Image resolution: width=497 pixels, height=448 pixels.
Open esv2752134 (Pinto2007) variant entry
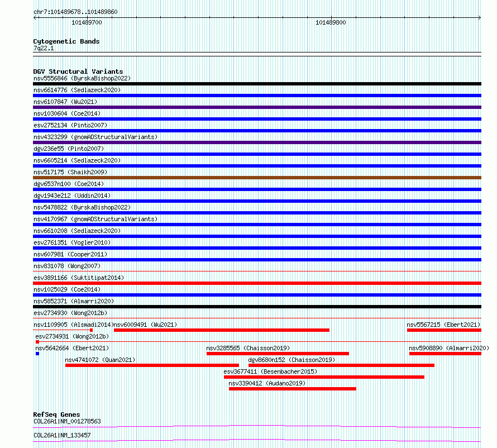tap(70, 125)
